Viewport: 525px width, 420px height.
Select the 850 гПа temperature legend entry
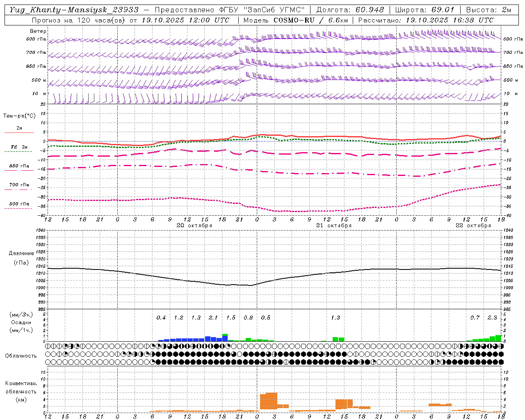pos(19,166)
